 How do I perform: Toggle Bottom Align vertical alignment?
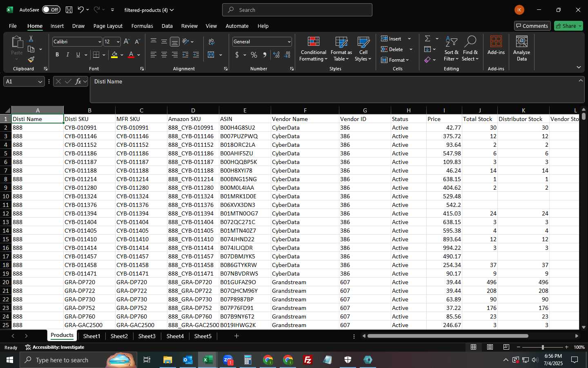pos(175,42)
